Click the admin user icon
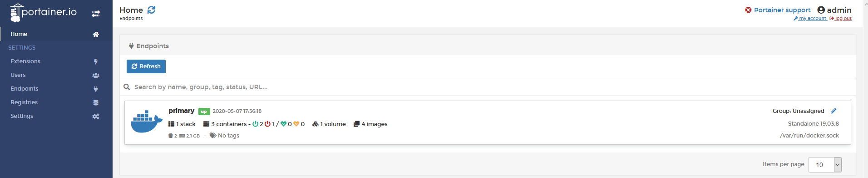 821,10
